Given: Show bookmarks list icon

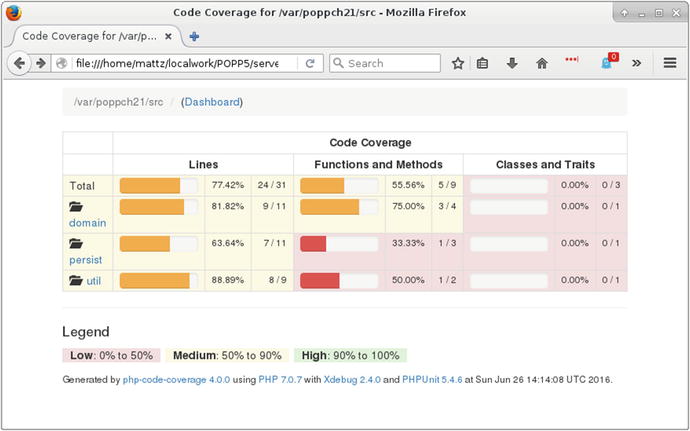Looking at the screenshot, I should [x=483, y=63].
